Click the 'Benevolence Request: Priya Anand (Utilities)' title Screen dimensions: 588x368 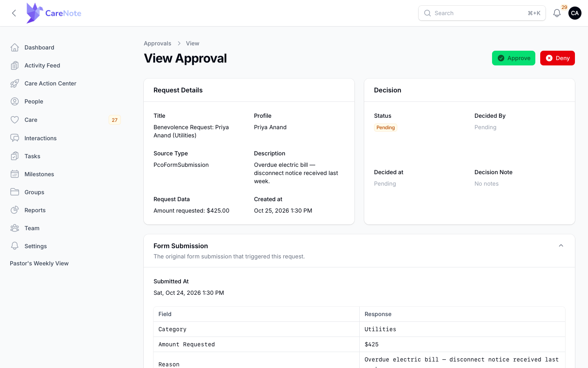191,131
